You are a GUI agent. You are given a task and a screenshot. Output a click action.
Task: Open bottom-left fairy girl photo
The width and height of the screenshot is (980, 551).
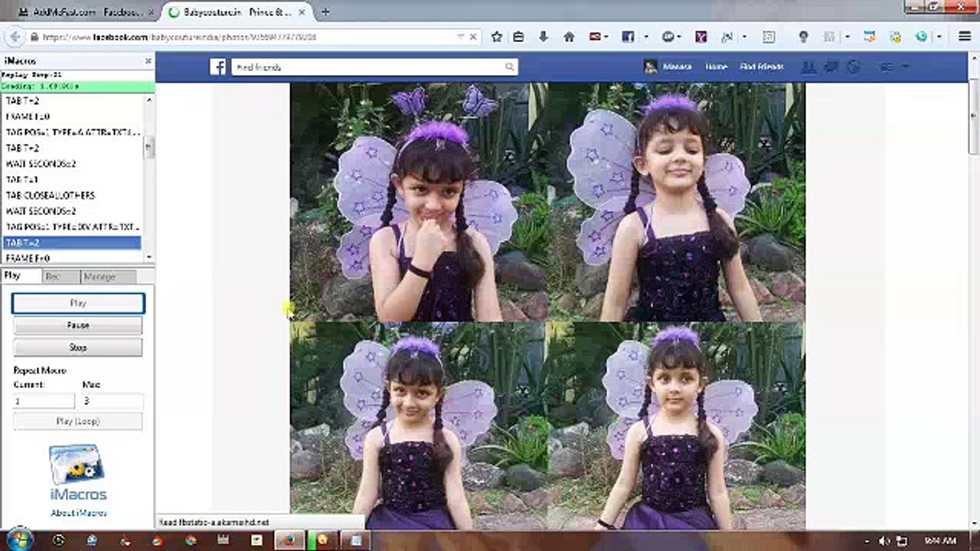pyautogui.click(x=418, y=426)
